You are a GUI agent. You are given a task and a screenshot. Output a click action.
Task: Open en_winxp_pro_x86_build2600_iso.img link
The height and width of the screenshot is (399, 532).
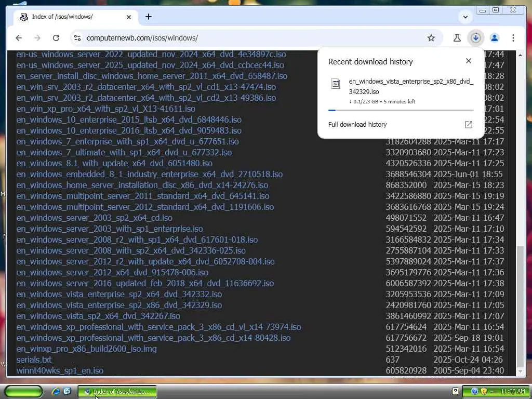click(x=87, y=349)
